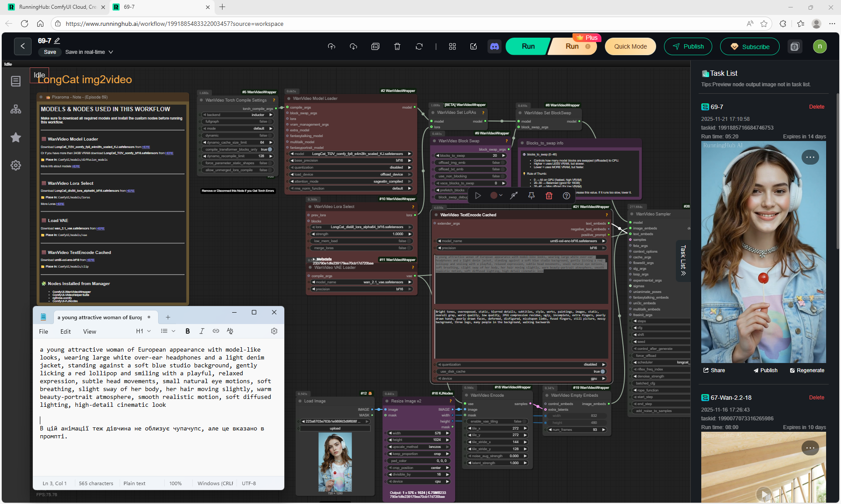Toggle low_mem_load in Lora Select node
The image size is (841, 504).
click(x=409, y=241)
